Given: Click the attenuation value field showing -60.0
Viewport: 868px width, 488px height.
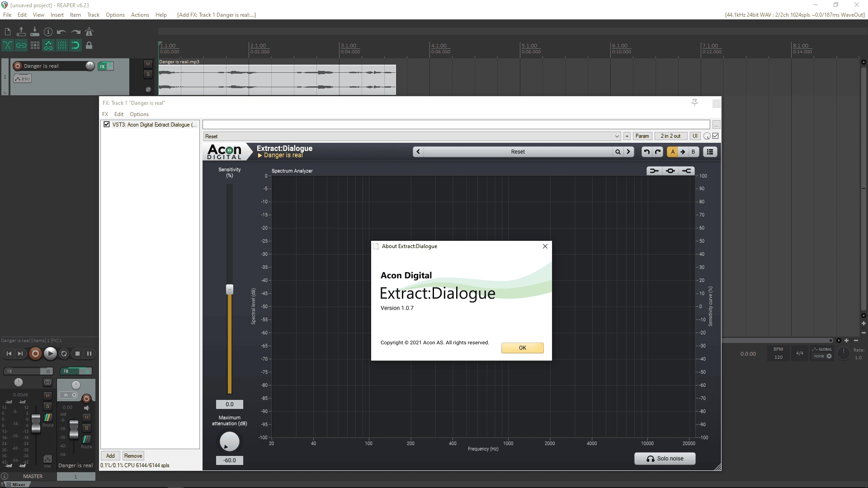Looking at the screenshot, I should (x=230, y=460).
